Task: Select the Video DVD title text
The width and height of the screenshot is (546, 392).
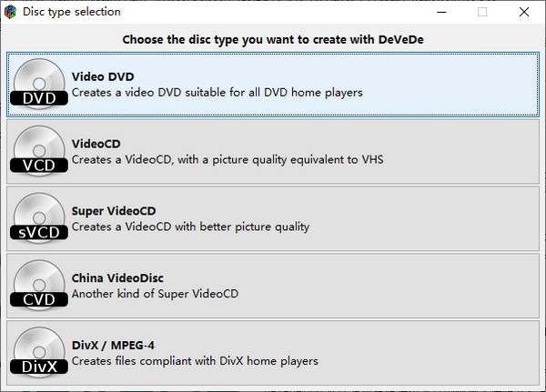Action: point(103,76)
